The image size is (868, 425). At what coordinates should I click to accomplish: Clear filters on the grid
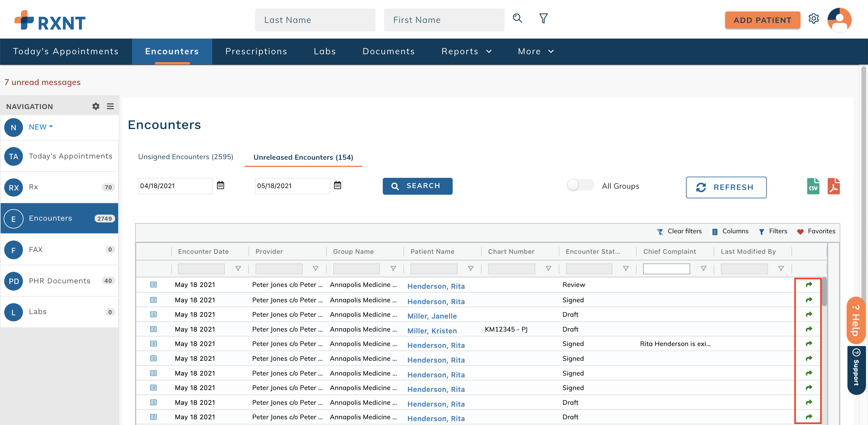click(x=679, y=231)
